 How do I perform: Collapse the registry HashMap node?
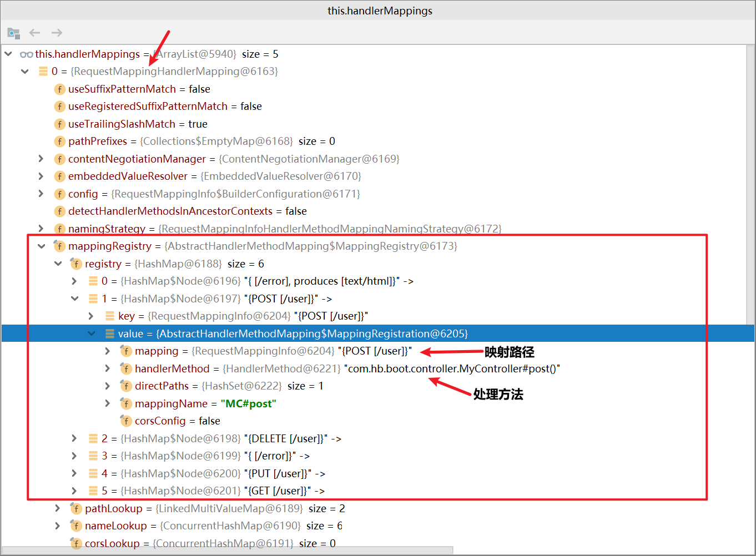[58, 264]
